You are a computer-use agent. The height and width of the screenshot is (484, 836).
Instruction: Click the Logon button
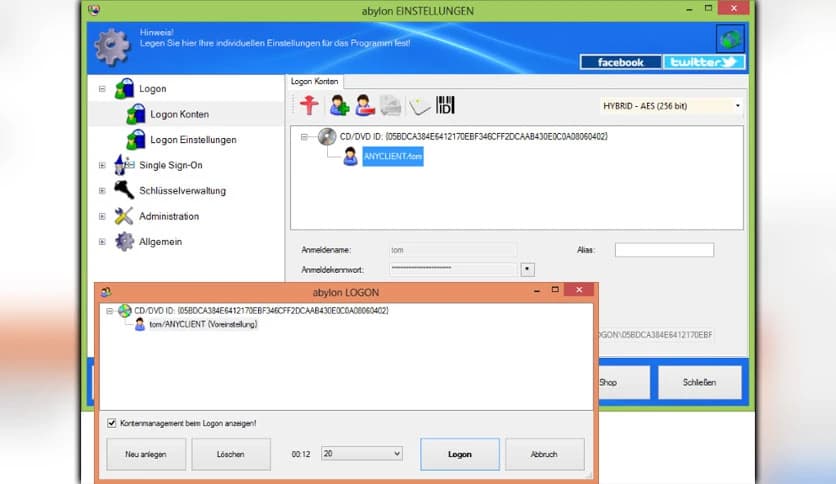coord(460,454)
